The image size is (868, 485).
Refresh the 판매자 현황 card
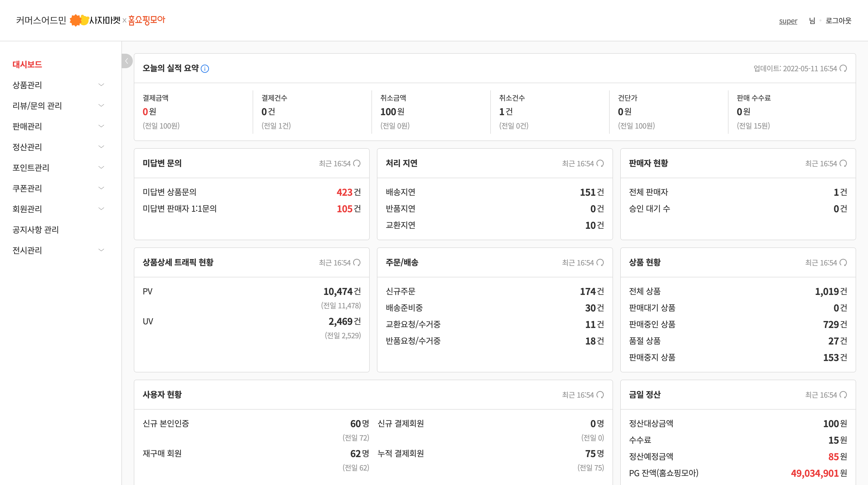pos(843,163)
